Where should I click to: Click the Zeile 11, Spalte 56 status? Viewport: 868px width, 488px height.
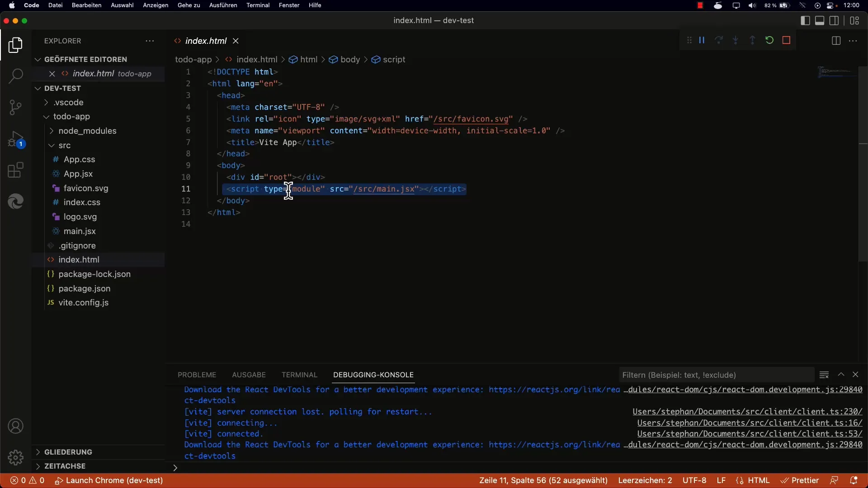click(x=543, y=480)
